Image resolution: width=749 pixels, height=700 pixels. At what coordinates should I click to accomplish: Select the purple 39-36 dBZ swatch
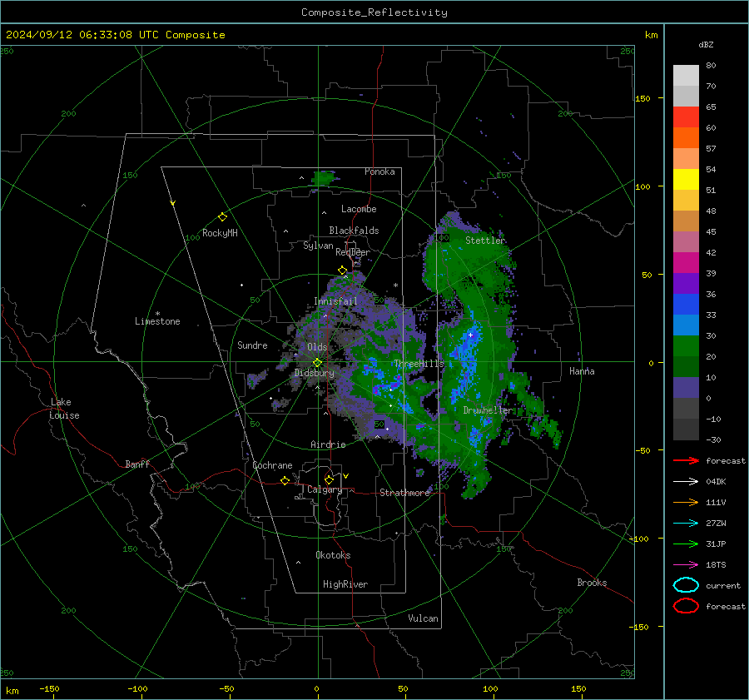click(x=686, y=283)
